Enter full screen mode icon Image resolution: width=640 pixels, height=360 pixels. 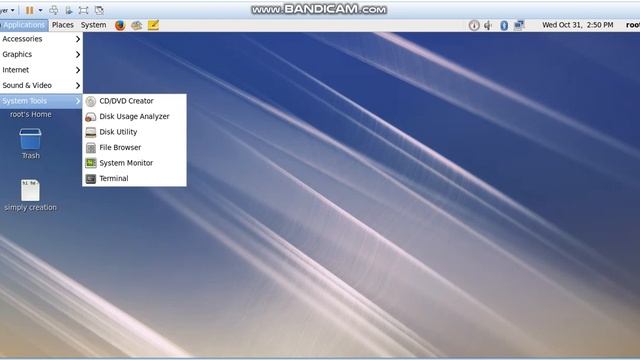pyautogui.click(x=83, y=10)
